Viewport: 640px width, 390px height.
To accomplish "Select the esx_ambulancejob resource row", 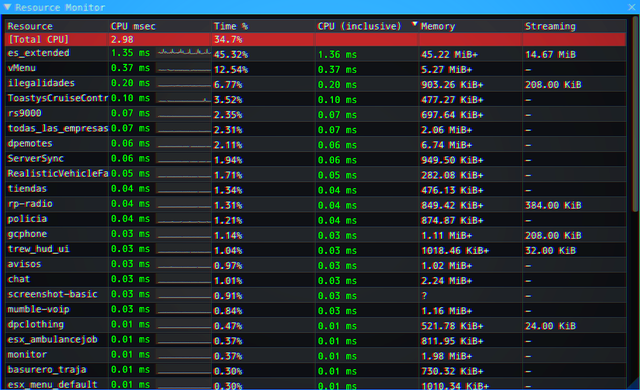I will click(x=316, y=341).
